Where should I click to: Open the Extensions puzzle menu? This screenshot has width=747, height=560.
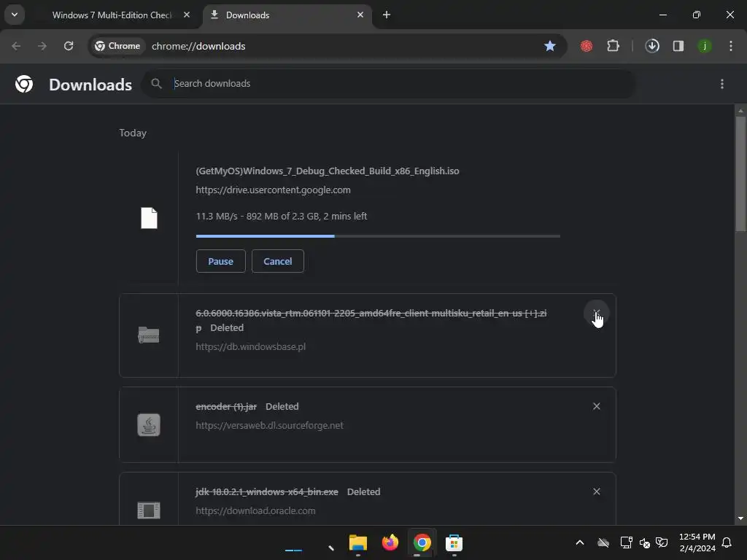[613, 46]
